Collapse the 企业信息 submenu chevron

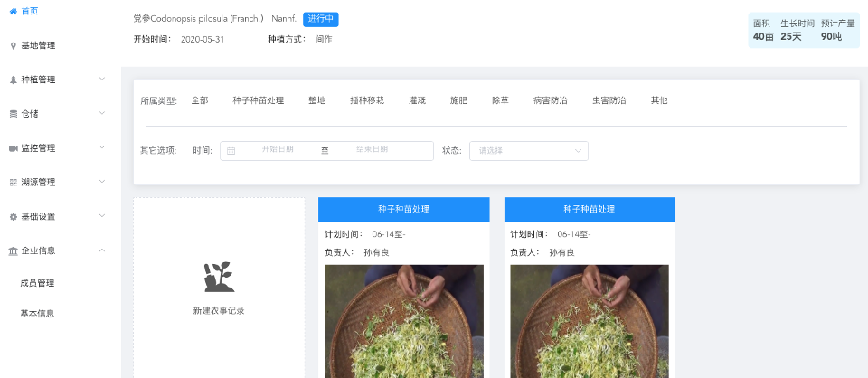pos(102,250)
